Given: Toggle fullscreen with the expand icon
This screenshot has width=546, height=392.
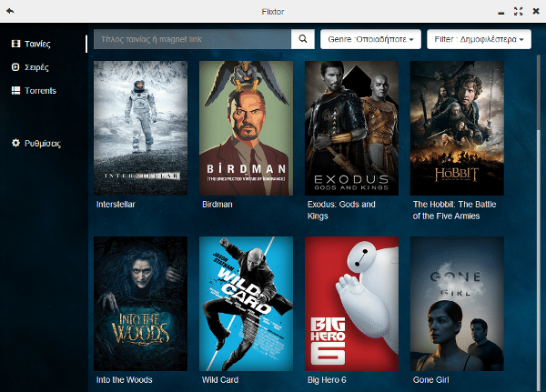Looking at the screenshot, I should tap(518, 12).
